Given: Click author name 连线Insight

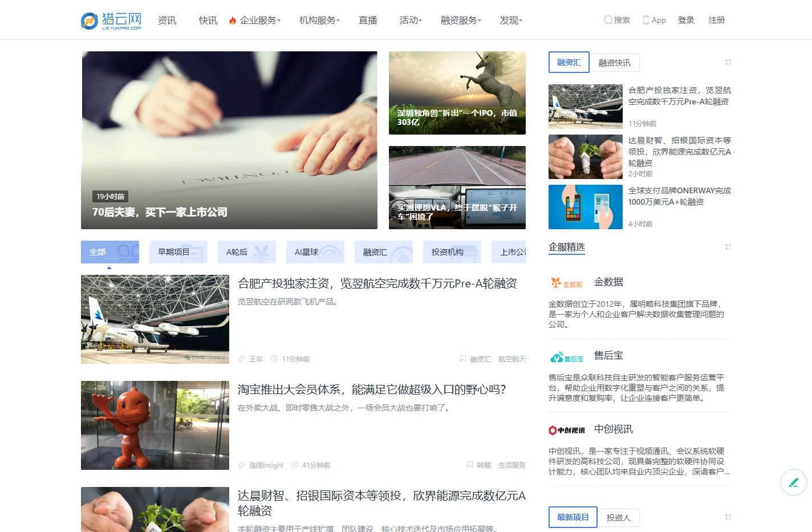Looking at the screenshot, I should (x=266, y=465).
